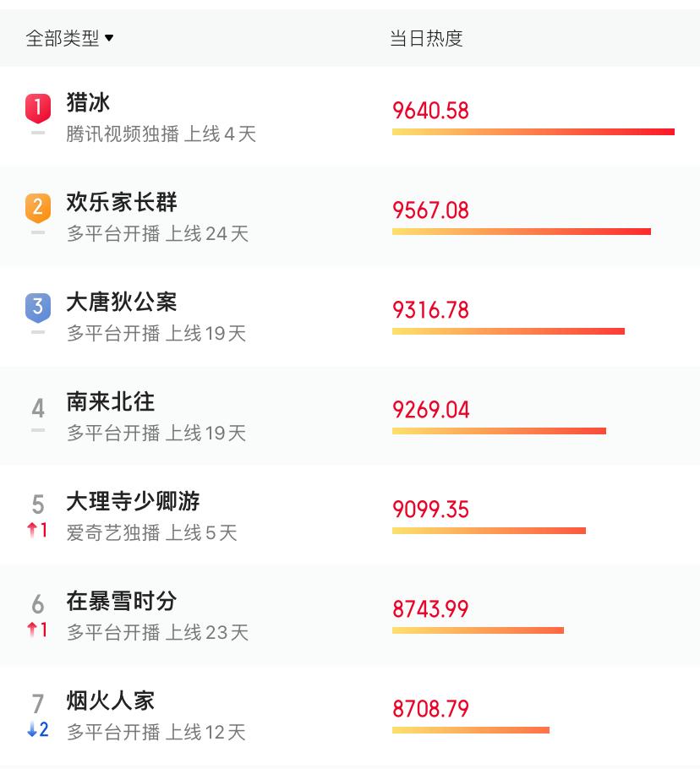
Task: Click the 爱奇艺独播 上线 5 天 subtitle
Action: click(152, 533)
